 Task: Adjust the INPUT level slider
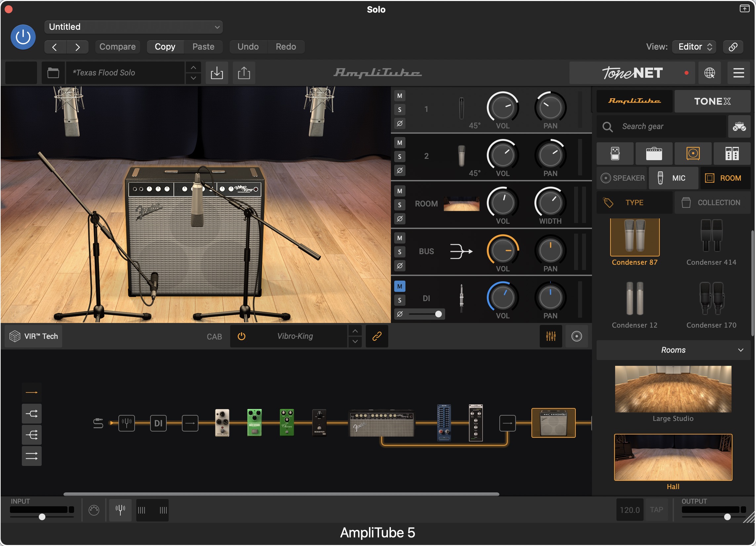tap(42, 517)
